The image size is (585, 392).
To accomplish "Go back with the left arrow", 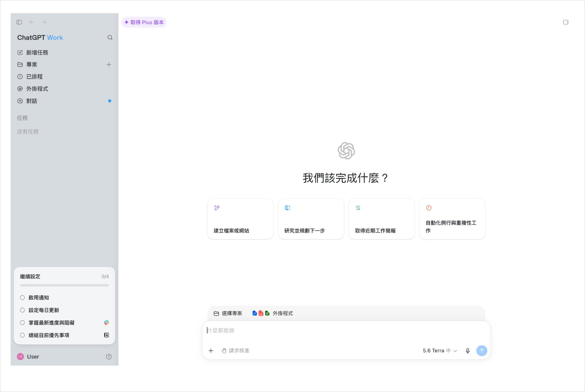I will pos(32,22).
